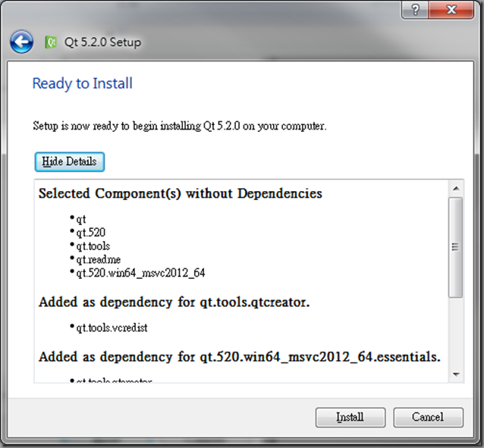Image resolution: width=484 pixels, height=448 pixels.
Task: Click the Qt logo icon in title
Action: (51, 42)
